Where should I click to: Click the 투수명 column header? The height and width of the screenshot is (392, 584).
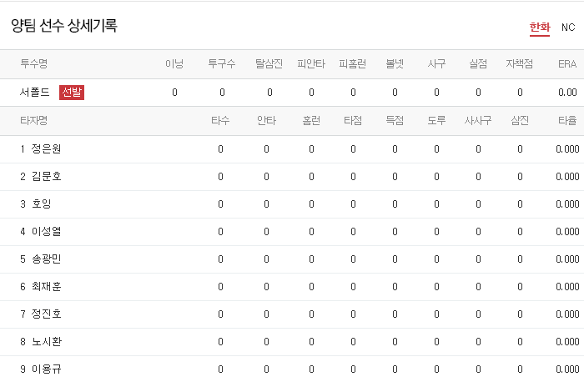point(34,63)
